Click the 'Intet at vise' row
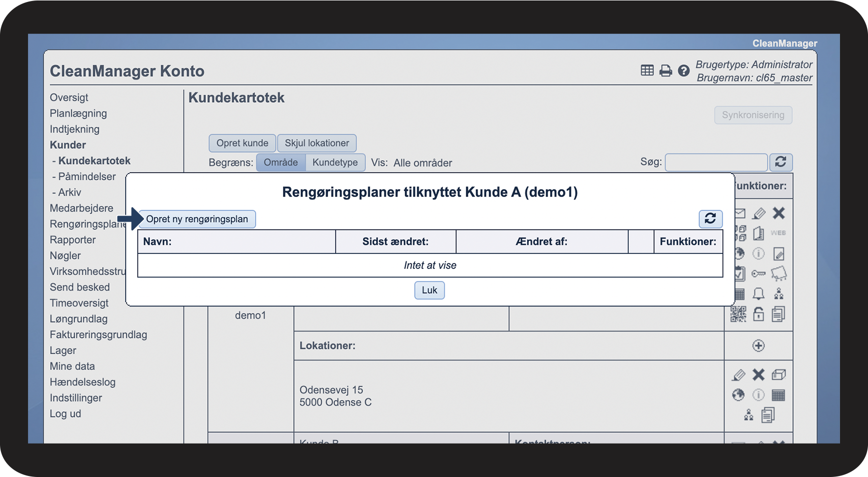 click(430, 265)
